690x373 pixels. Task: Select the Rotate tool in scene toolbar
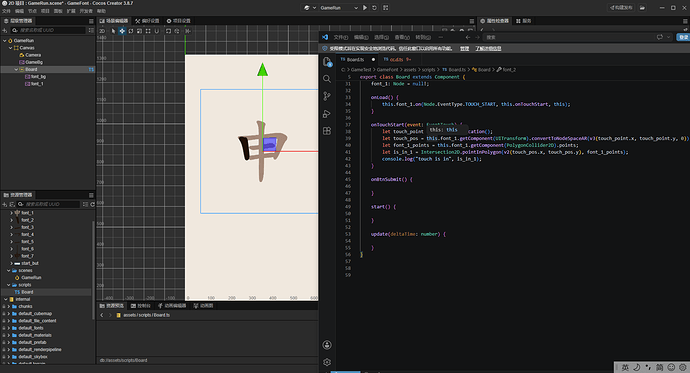pos(131,31)
